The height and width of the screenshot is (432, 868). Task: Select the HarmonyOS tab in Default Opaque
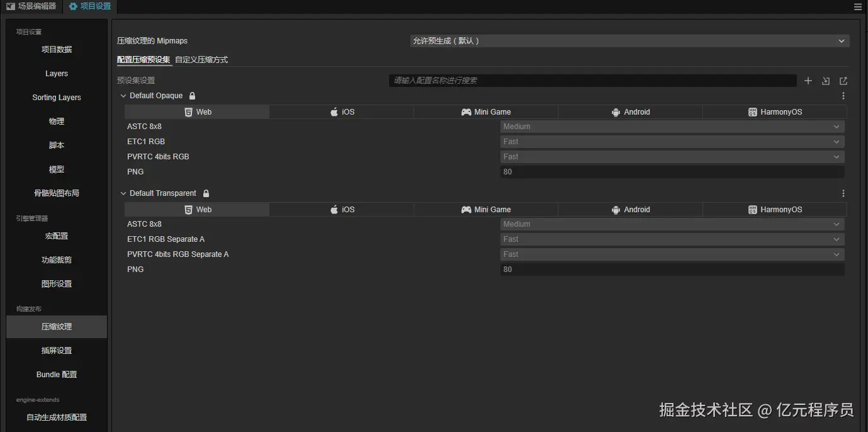[x=775, y=112]
